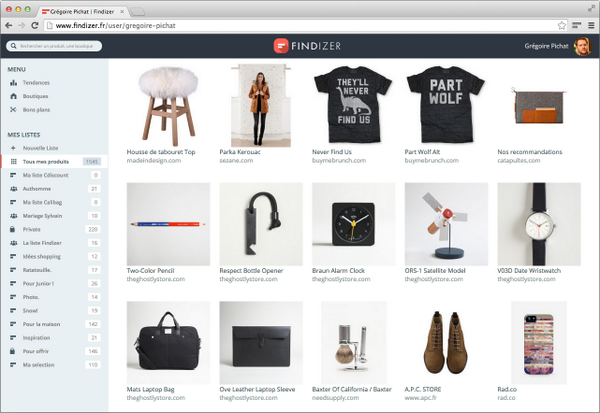Open Never Find Us t-shirt title

[x=332, y=152]
